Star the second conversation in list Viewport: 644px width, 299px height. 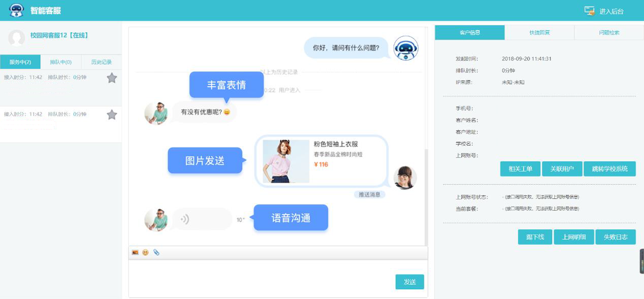click(112, 115)
